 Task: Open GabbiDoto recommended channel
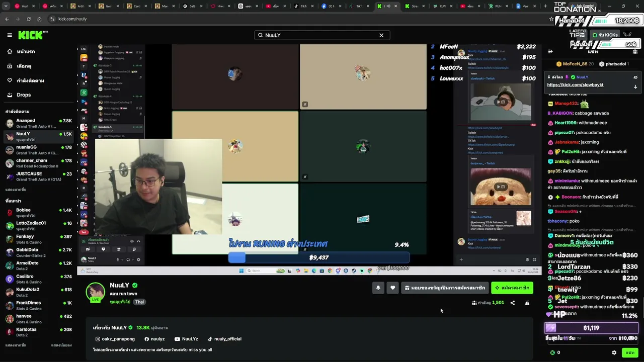[x=39, y=252]
